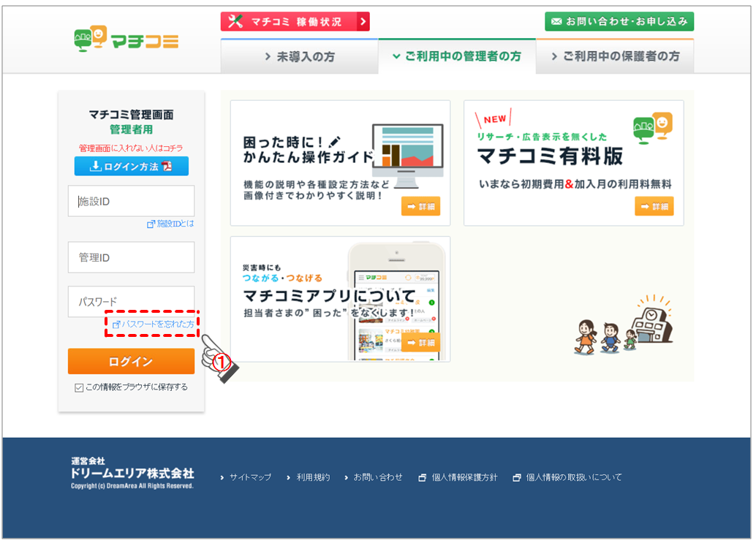756x543 pixels.
Task: Click the arrow chevron on 稼働状況 button
Action: pyautogui.click(x=363, y=22)
